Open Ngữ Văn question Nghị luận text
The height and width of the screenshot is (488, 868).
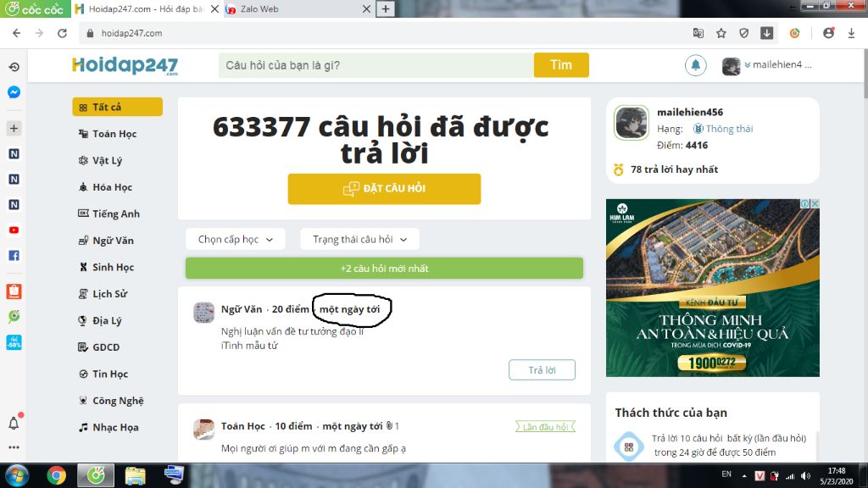[x=292, y=338]
